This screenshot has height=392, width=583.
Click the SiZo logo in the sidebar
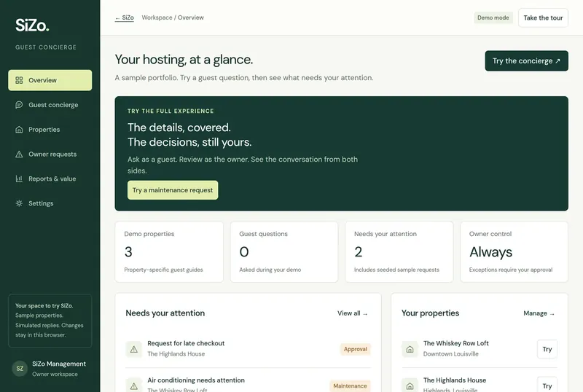(32, 26)
